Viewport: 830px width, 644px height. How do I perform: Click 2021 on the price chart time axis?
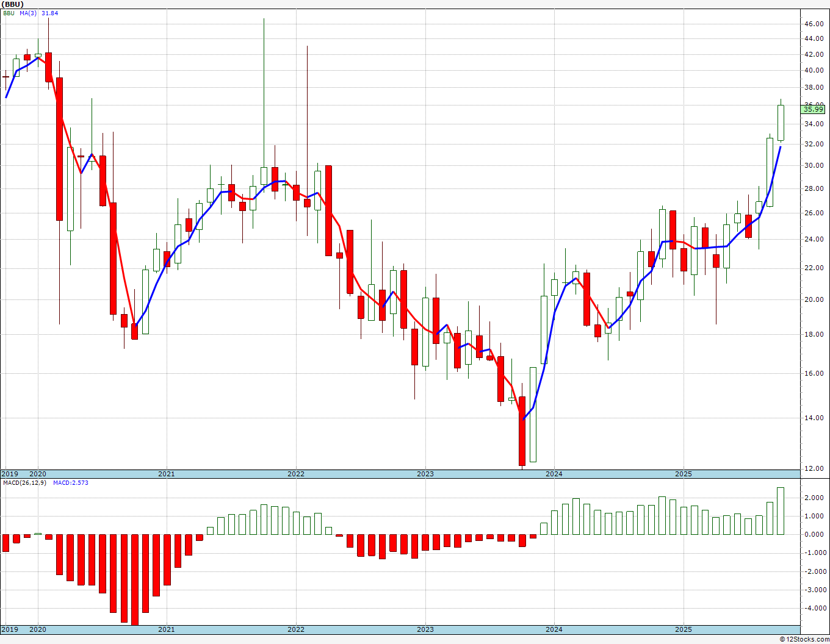point(167,474)
